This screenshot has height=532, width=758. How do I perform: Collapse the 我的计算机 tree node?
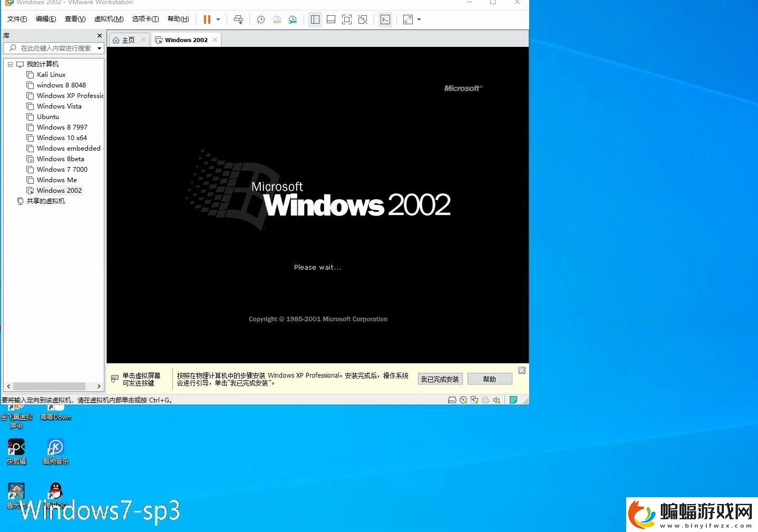click(10, 64)
